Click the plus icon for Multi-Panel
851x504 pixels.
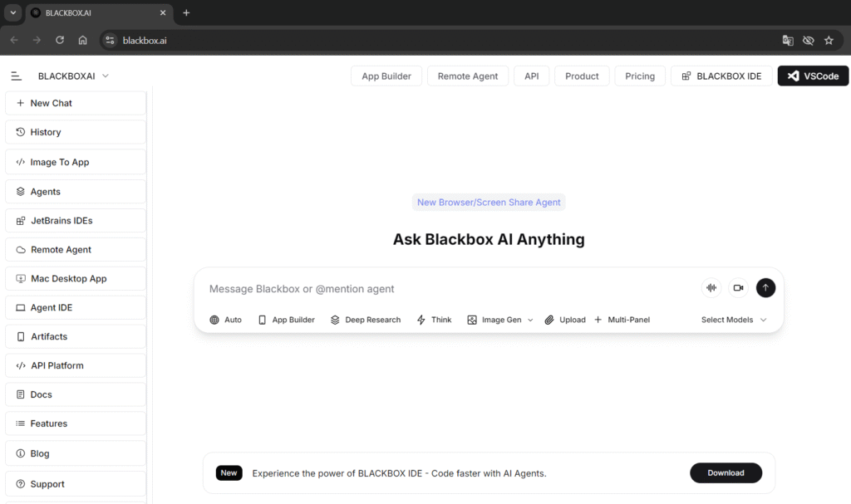[598, 321]
